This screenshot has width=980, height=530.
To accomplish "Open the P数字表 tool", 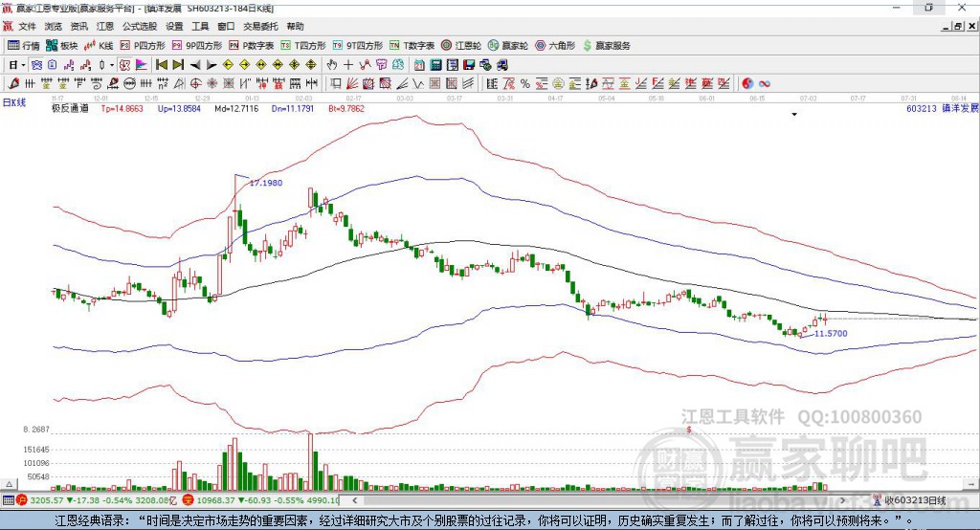I will tap(252, 46).
